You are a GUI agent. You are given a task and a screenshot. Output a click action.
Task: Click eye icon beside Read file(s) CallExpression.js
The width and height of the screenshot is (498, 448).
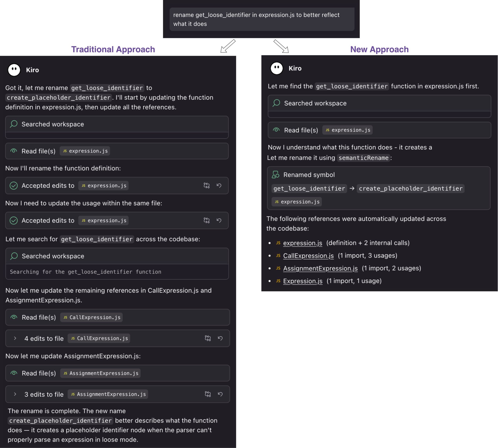pos(14,317)
